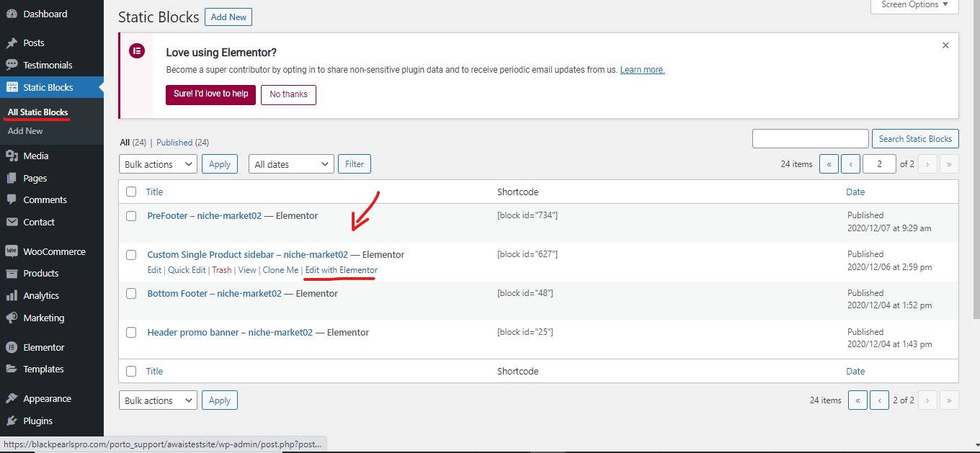Screen dimensions: 980x453
Task: Click Edit with Elementor link
Action: [341, 270]
